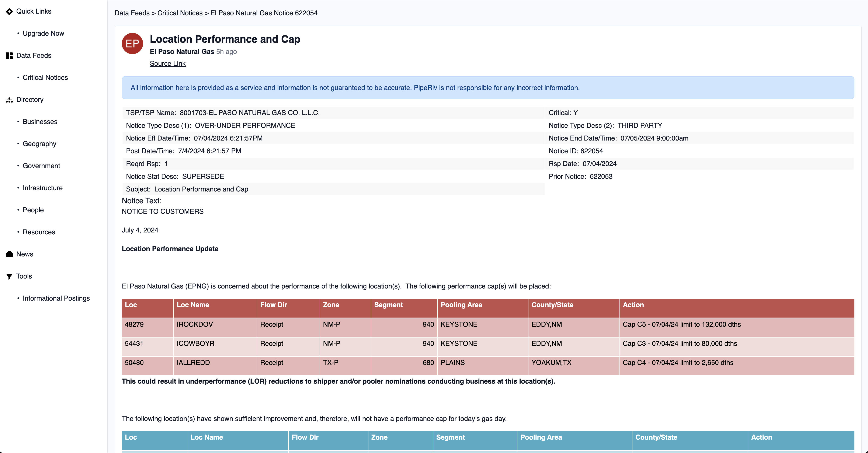Open the People directory page
Image resolution: width=868 pixels, height=453 pixels.
[33, 210]
